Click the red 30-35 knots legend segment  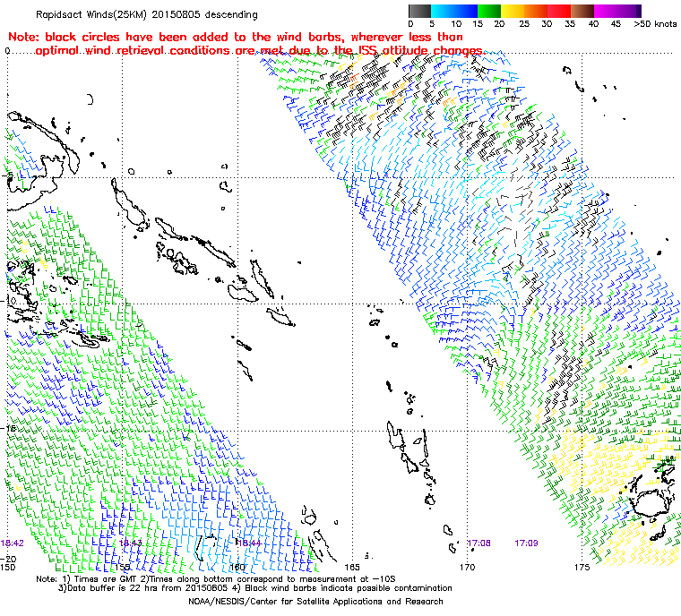559,11
